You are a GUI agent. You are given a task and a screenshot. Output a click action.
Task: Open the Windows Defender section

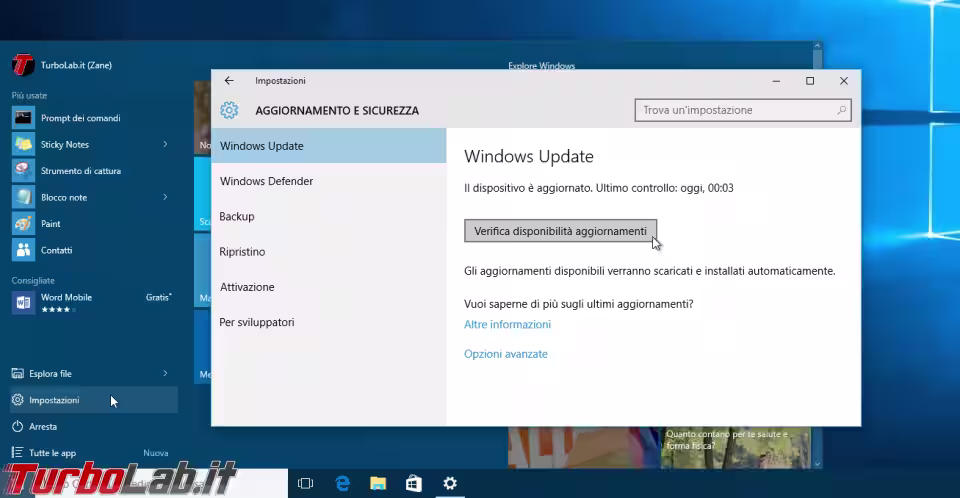(x=329, y=181)
